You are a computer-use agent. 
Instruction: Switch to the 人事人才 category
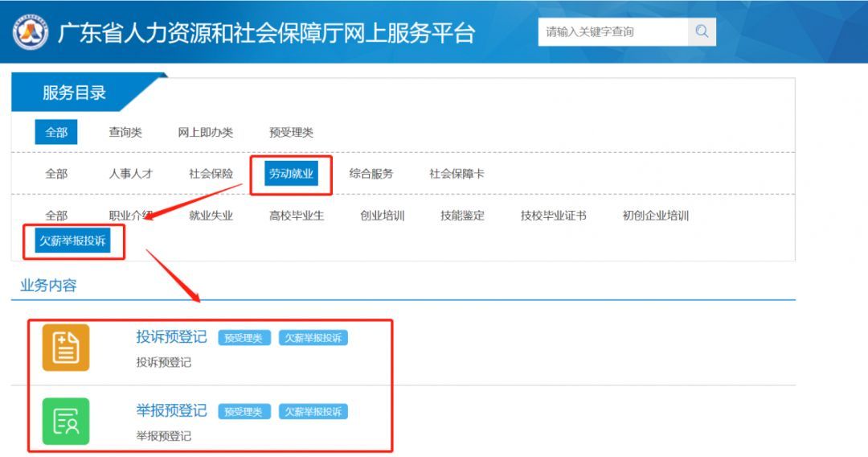pos(131,174)
